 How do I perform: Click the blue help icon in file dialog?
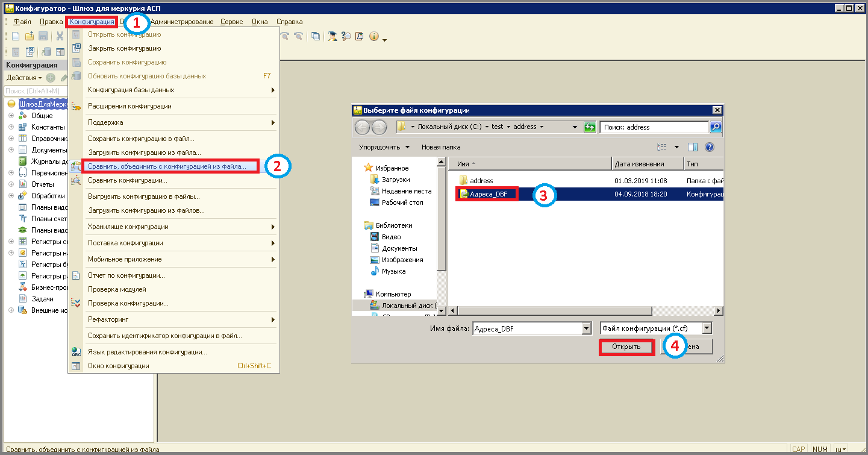click(709, 147)
